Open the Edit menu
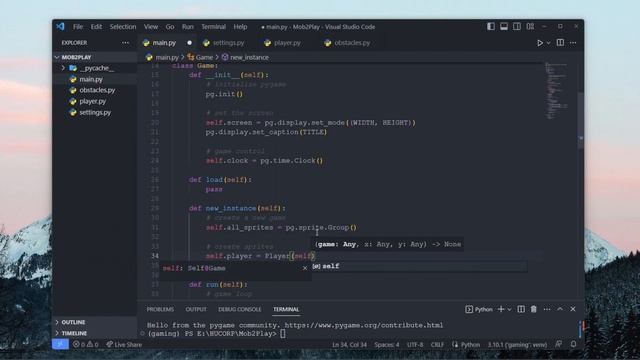This screenshot has width=640, height=360. tap(96, 27)
